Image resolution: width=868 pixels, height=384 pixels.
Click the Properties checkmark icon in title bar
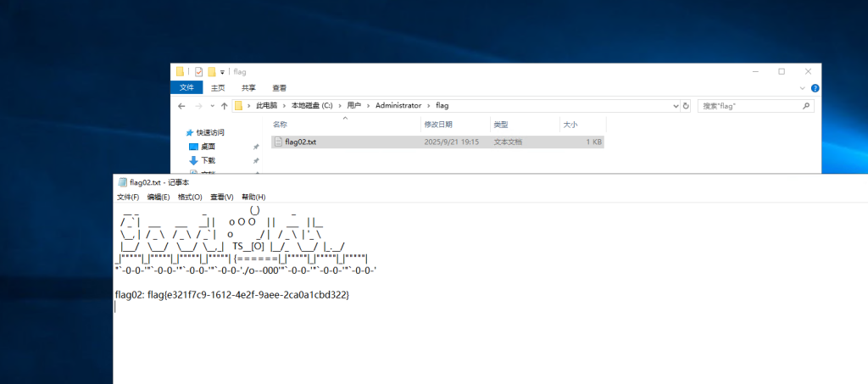[198, 72]
